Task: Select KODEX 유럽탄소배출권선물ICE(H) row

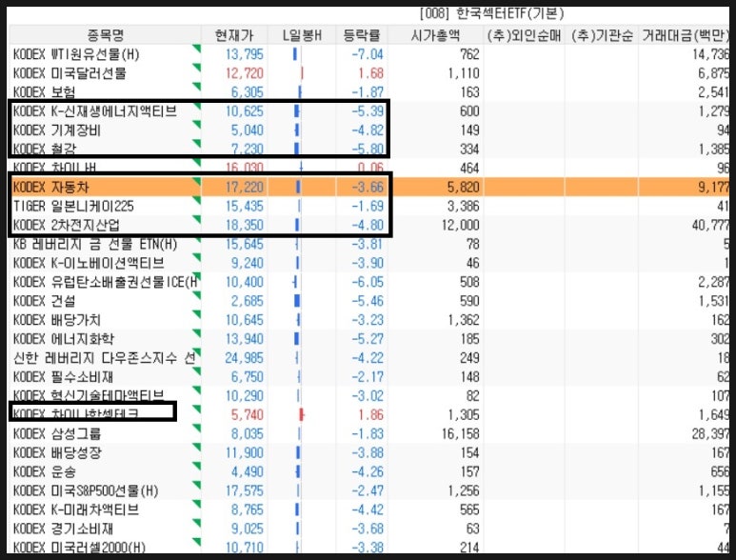Action: [368, 282]
